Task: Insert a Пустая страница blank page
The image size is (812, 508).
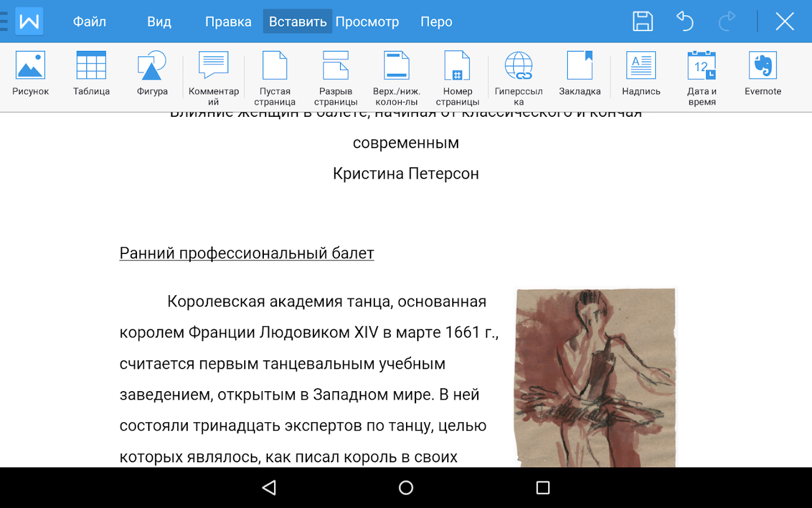Action: click(275, 78)
